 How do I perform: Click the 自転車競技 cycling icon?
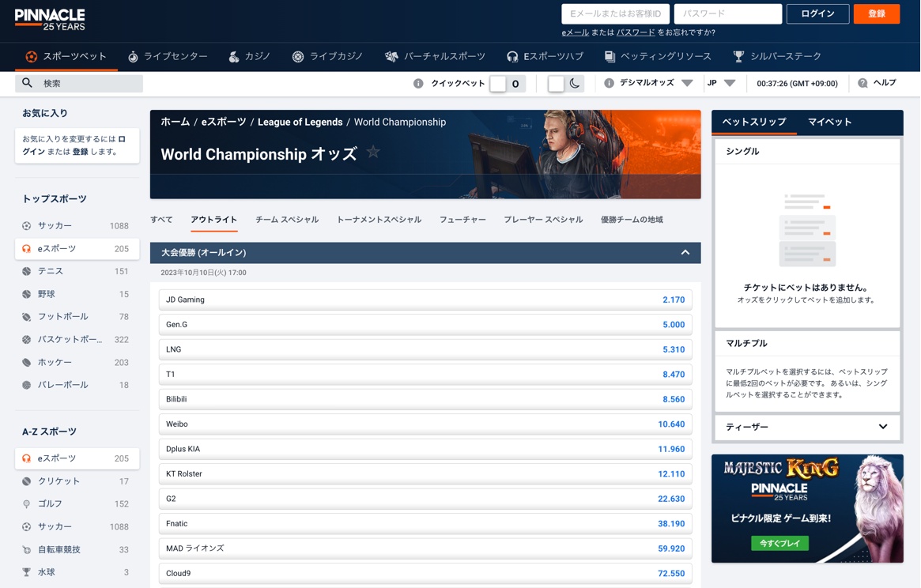point(26,550)
